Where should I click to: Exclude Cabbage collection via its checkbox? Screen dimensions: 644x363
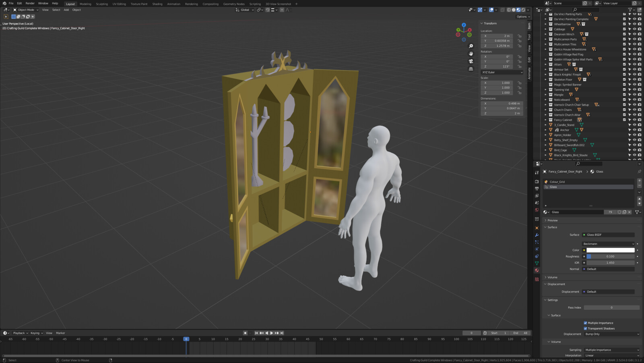[x=624, y=29]
